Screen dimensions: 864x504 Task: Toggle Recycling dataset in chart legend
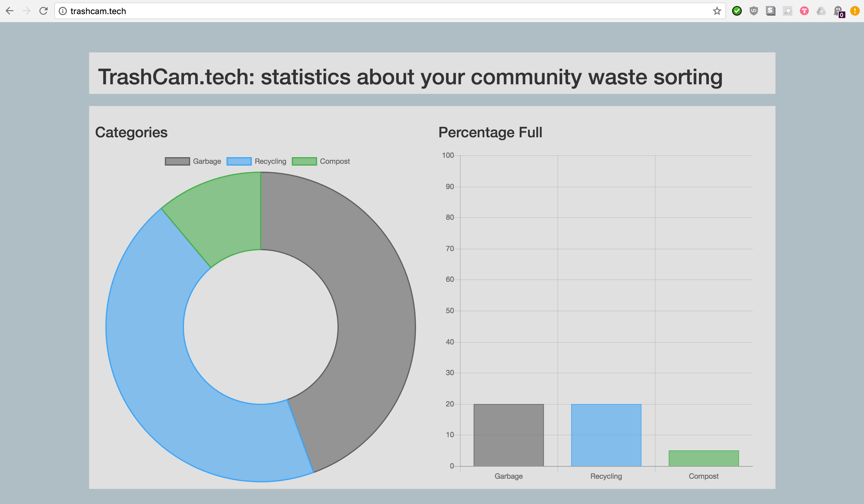[256, 161]
